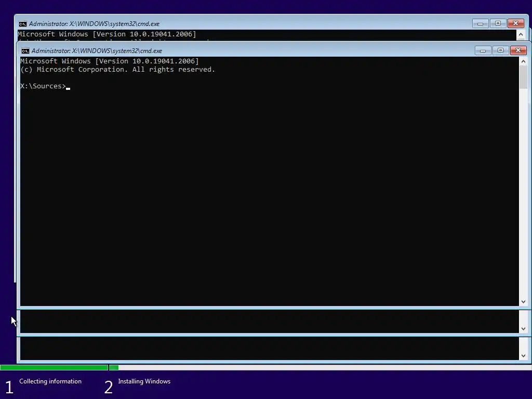Click the cmd icon in back window title bar
The width and height of the screenshot is (532, 399).
tap(23, 24)
